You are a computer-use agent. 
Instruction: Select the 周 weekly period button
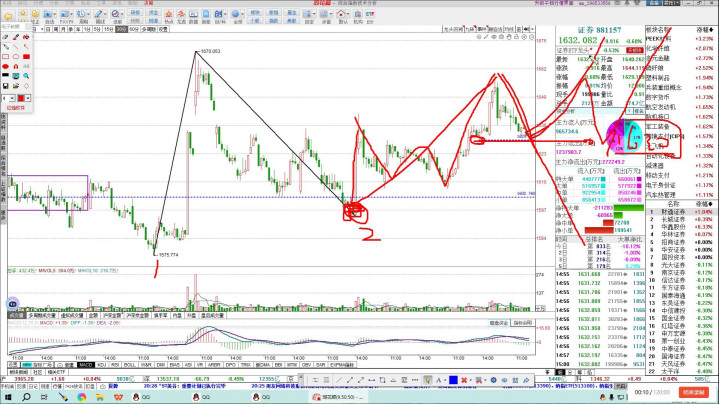point(56,29)
